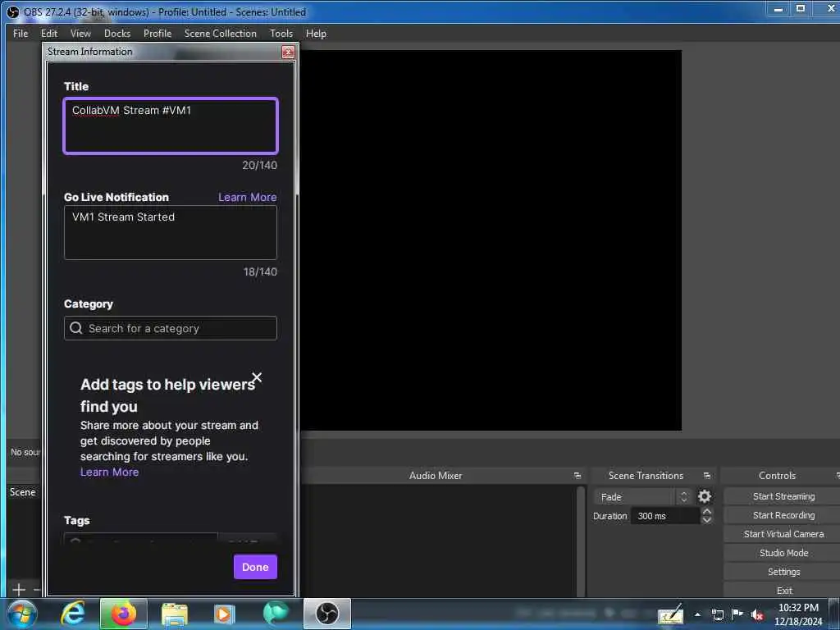Add a scene with plus icon
The image size is (840, 630).
pyautogui.click(x=19, y=589)
